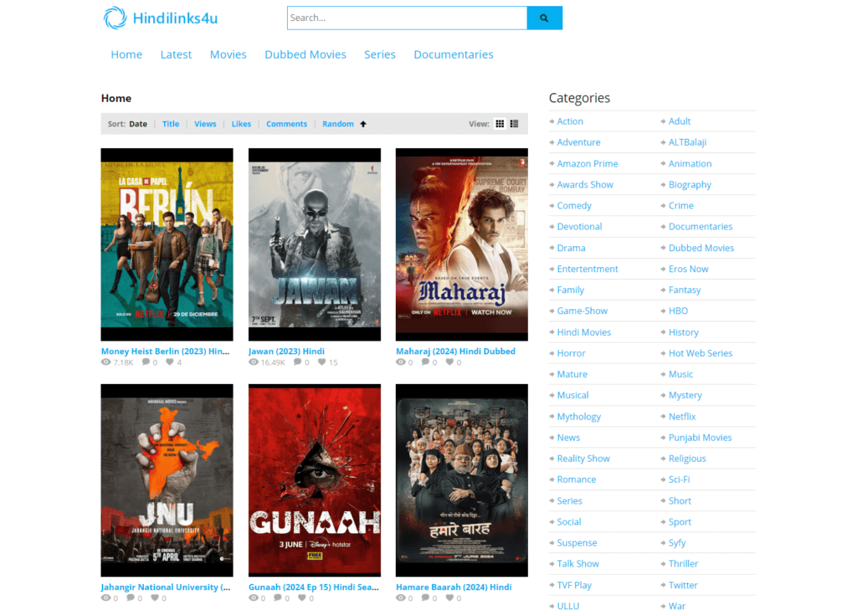Go to the Documentaries nav item
Image resolution: width=857 pixels, height=616 pixels.
453,54
